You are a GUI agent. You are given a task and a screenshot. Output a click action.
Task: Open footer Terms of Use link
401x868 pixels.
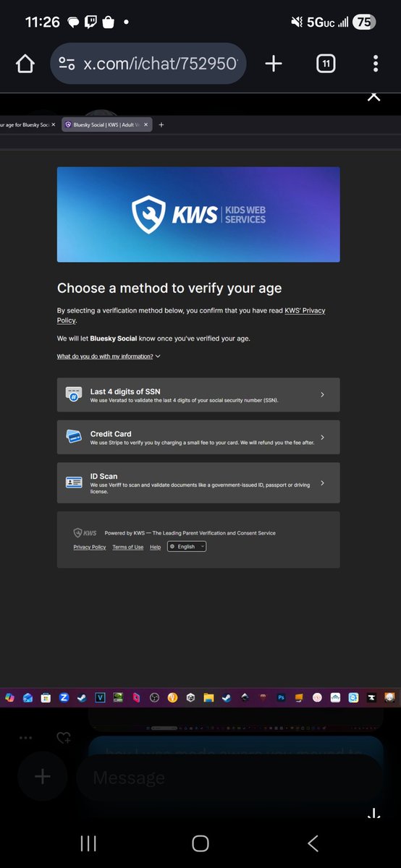coord(128,547)
